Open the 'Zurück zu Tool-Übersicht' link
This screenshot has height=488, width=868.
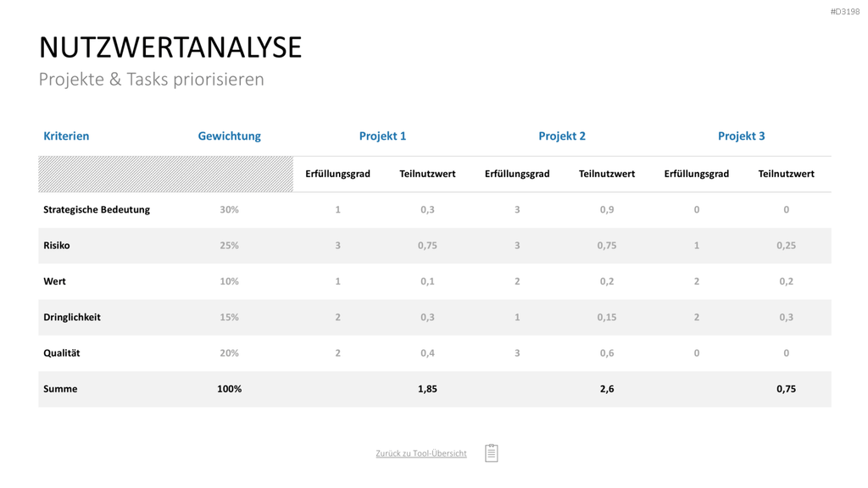(421, 453)
